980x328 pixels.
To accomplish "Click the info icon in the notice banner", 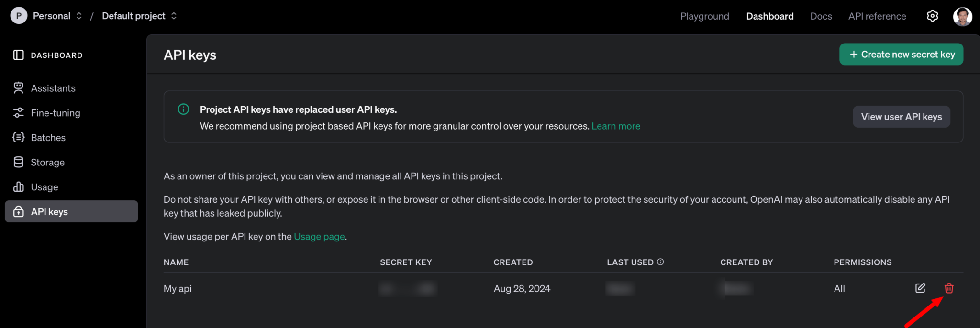I will [x=183, y=109].
